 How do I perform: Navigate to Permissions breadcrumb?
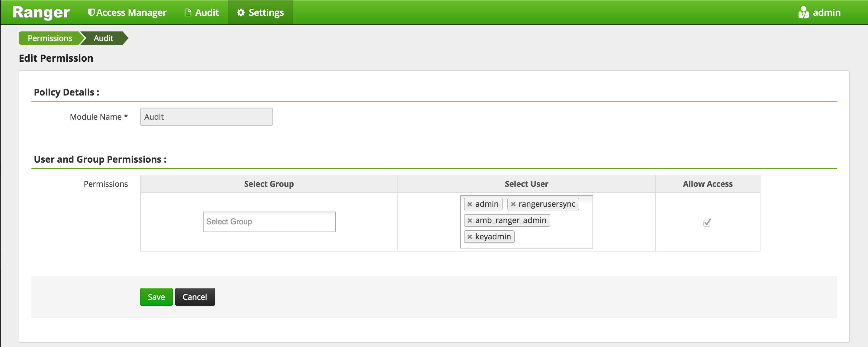tap(50, 38)
